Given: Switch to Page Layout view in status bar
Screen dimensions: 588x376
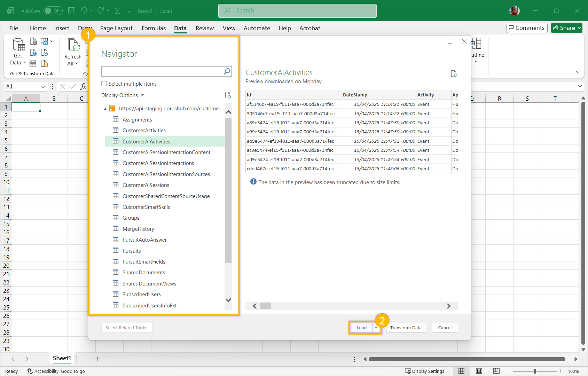Looking at the screenshot, I should [479, 371].
